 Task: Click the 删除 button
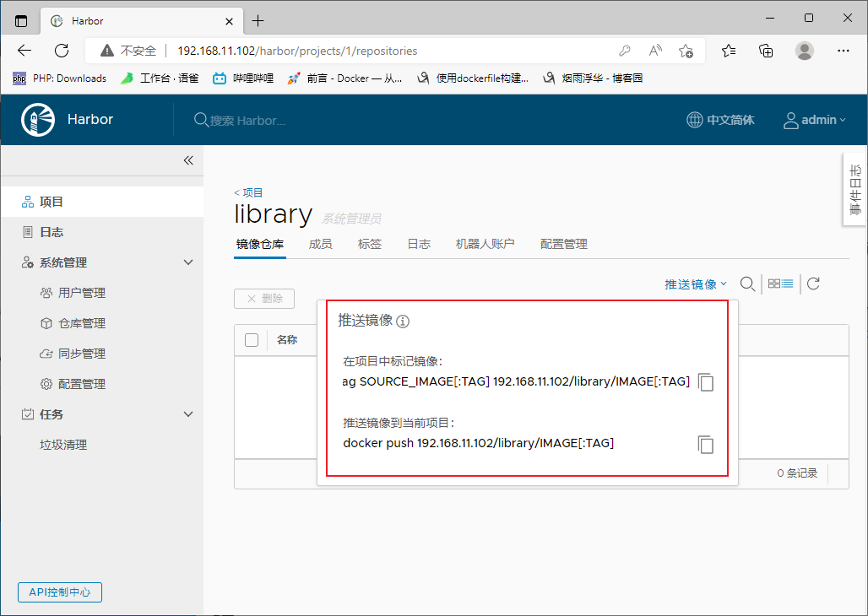coord(264,299)
